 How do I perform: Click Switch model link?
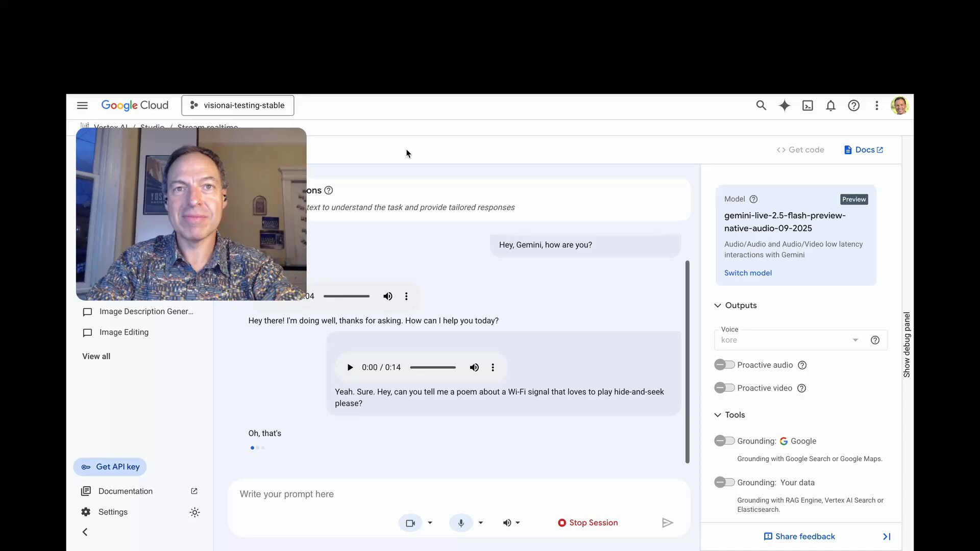point(748,273)
